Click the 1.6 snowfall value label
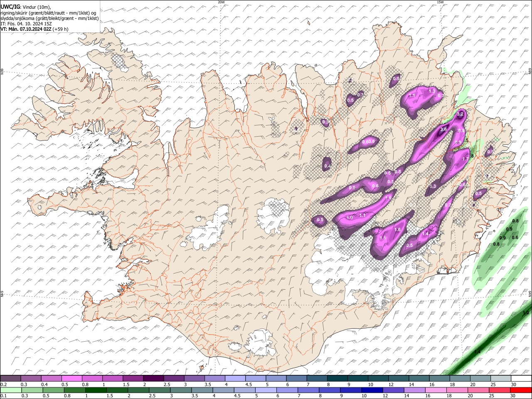 [x=397, y=230]
